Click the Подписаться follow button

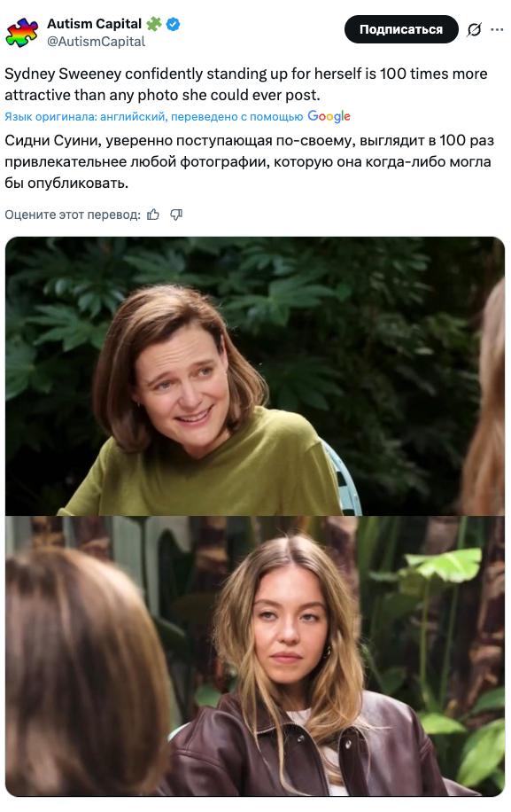tap(401, 29)
